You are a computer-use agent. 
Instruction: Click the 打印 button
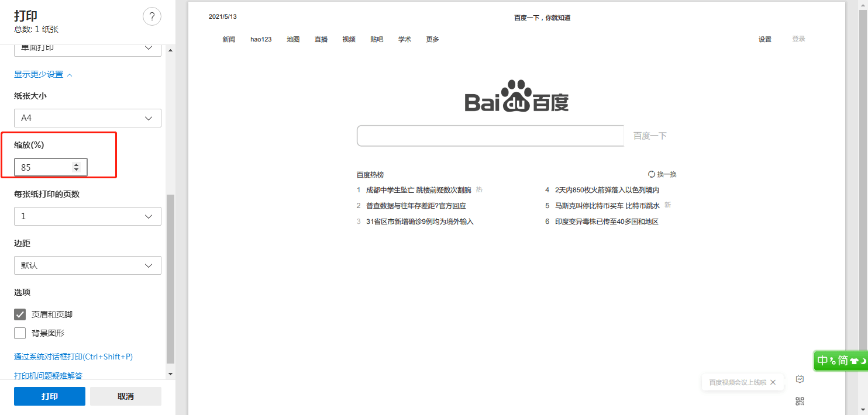(x=50, y=396)
